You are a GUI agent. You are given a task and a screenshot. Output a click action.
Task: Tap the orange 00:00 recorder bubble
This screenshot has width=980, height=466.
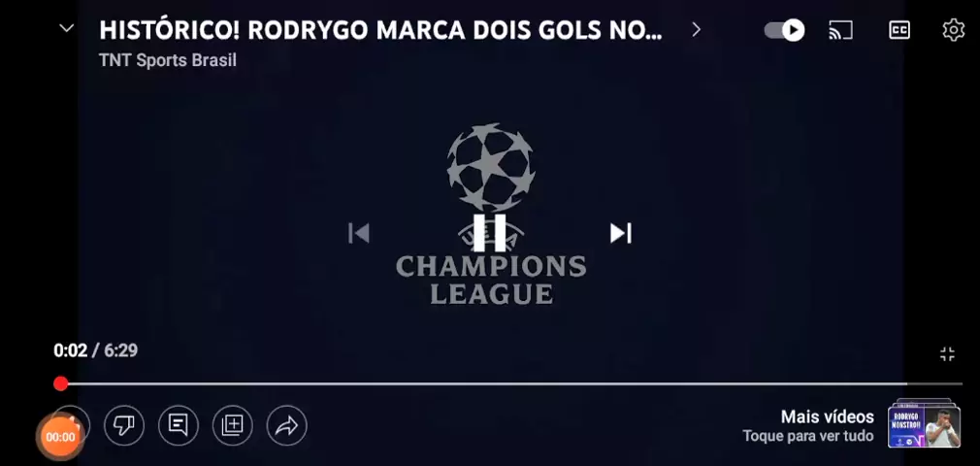(x=60, y=437)
